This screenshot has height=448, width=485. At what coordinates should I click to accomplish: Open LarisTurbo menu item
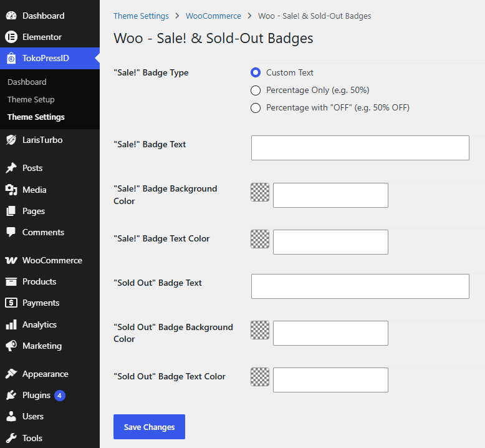(x=50, y=140)
